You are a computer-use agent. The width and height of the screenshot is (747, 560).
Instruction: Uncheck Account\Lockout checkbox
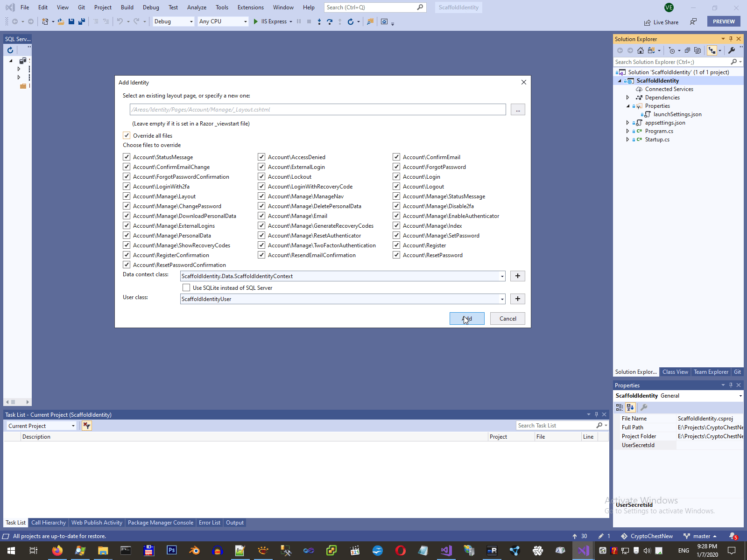pos(261,176)
